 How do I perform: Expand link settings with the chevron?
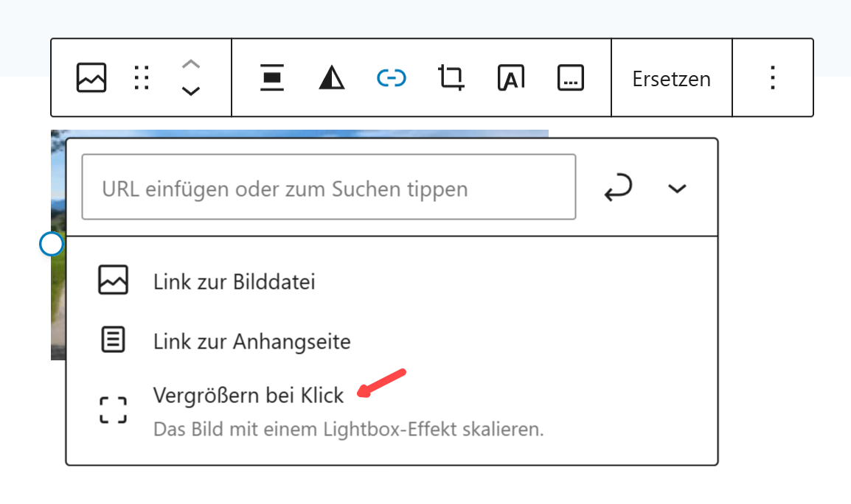[677, 189]
